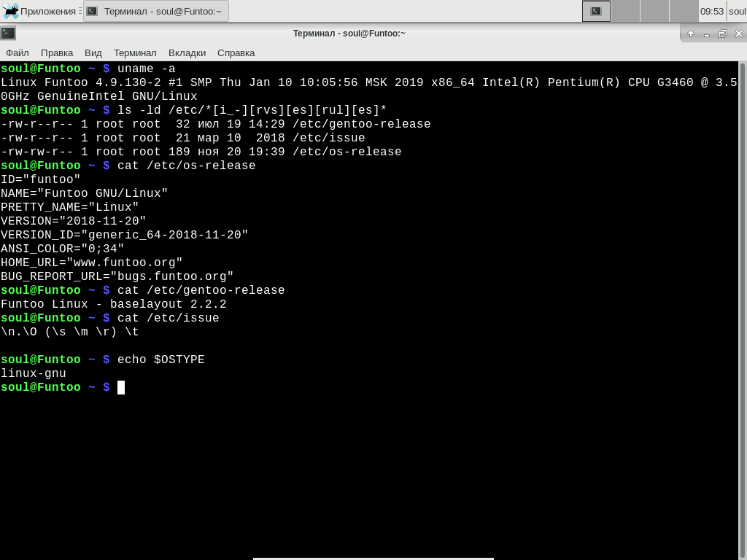Open the Правка menu
The width and height of the screenshot is (747, 560).
tap(57, 52)
